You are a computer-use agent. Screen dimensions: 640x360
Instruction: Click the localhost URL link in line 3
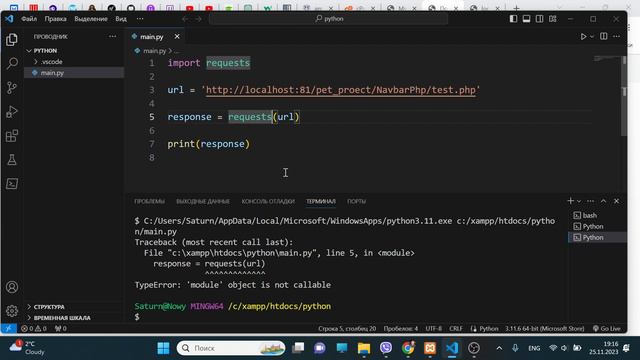click(341, 90)
